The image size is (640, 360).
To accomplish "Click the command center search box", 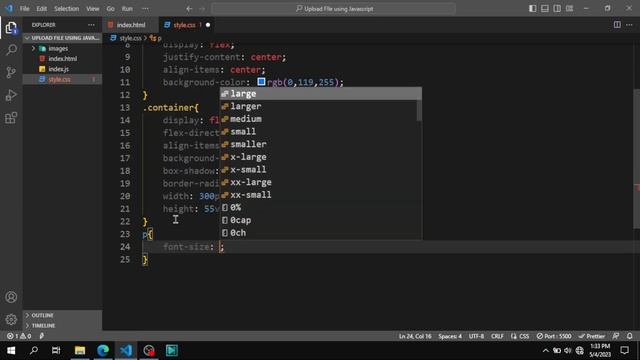I will click(333, 9).
